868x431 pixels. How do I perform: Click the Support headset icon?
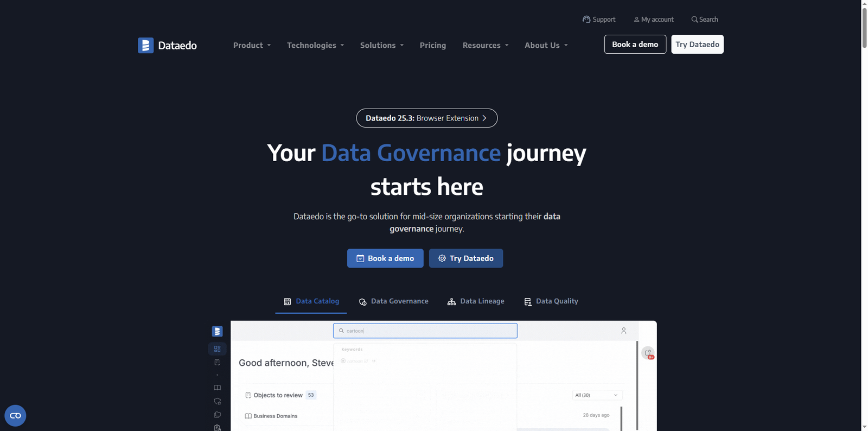click(x=586, y=19)
